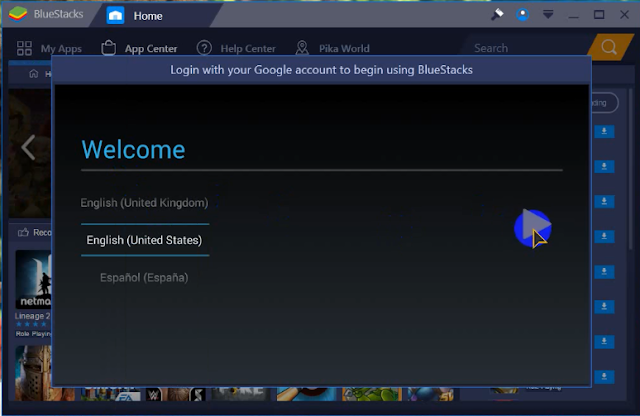This screenshot has width=640, height=416.
Task: Open the Help Center tab
Action: [236, 48]
